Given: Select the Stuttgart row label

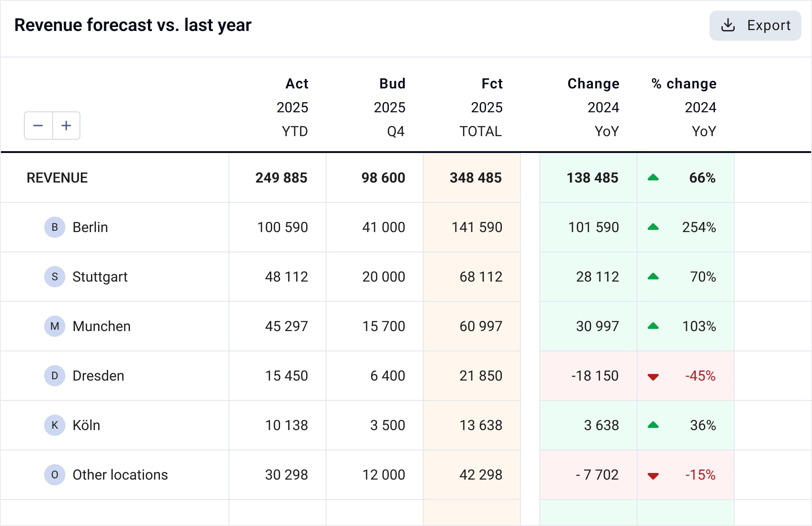Looking at the screenshot, I should click(x=100, y=277).
